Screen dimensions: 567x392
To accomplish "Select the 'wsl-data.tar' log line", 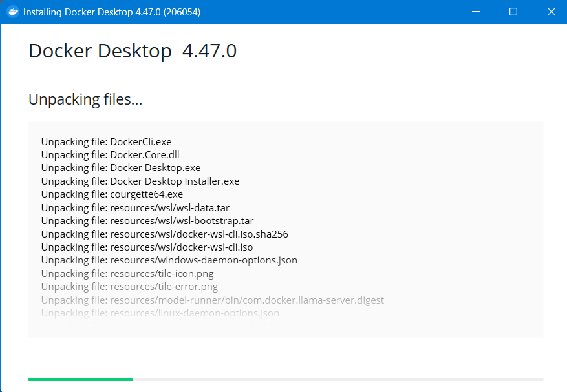I will [x=135, y=208].
